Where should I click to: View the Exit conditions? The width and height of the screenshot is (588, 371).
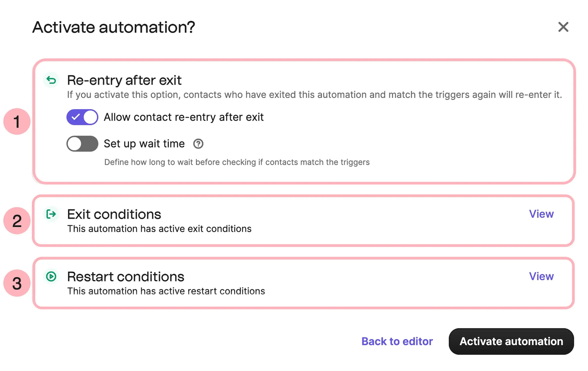tap(541, 214)
